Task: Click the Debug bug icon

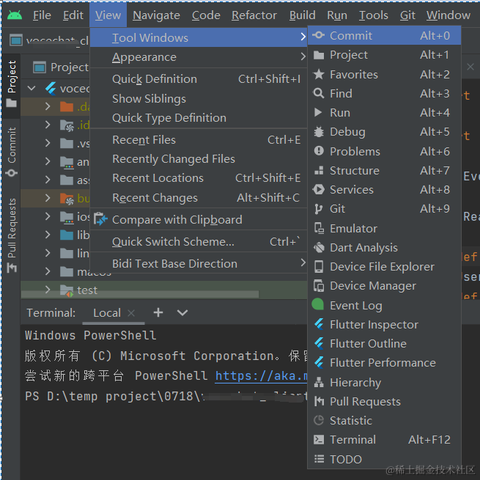Action: point(319,132)
